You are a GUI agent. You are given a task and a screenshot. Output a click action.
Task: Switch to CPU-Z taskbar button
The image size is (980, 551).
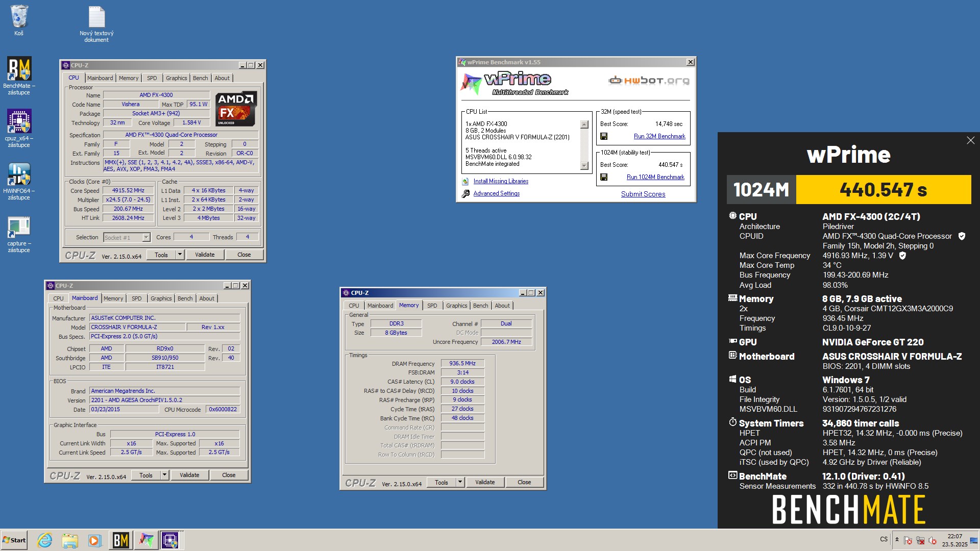coord(170,540)
